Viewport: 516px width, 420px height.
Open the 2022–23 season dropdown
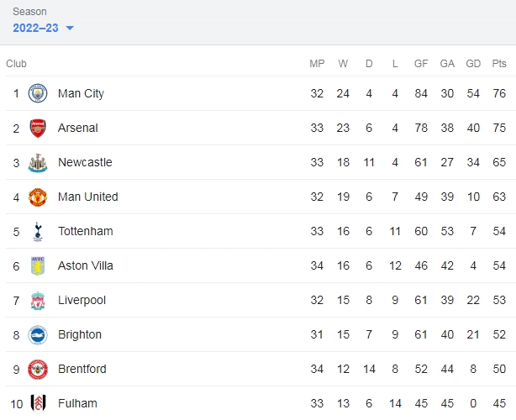click(x=43, y=28)
